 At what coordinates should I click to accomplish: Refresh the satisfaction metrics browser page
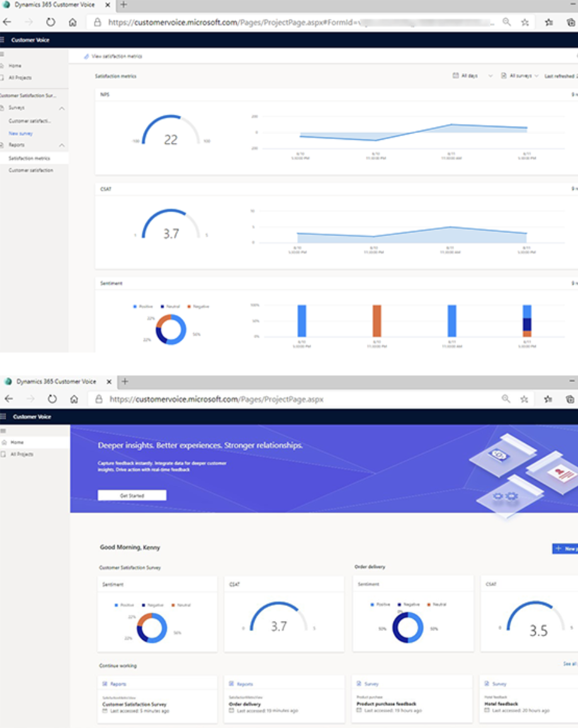coord(50,22)
